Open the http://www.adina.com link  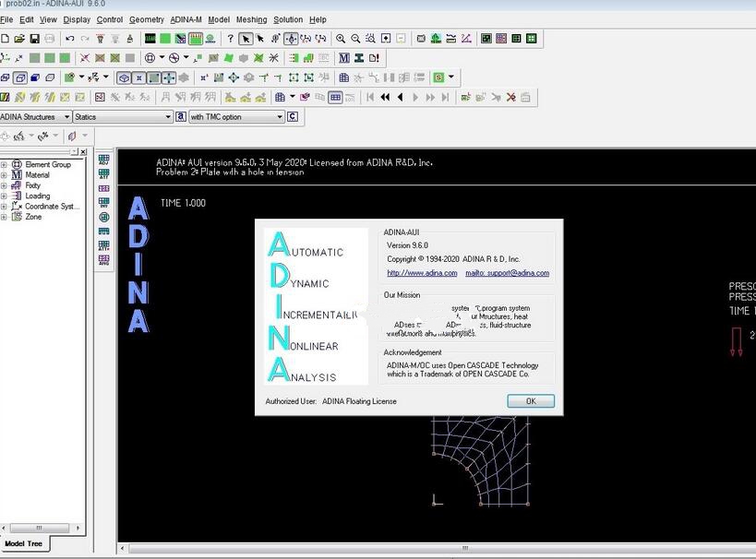click(422, 273)
